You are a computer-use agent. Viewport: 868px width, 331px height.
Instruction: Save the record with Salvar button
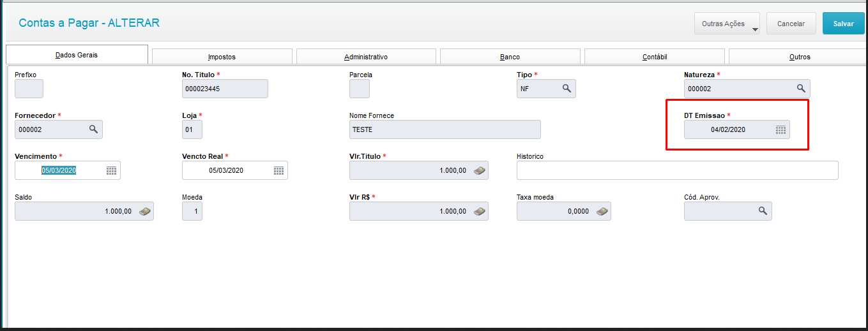(843, 24)
